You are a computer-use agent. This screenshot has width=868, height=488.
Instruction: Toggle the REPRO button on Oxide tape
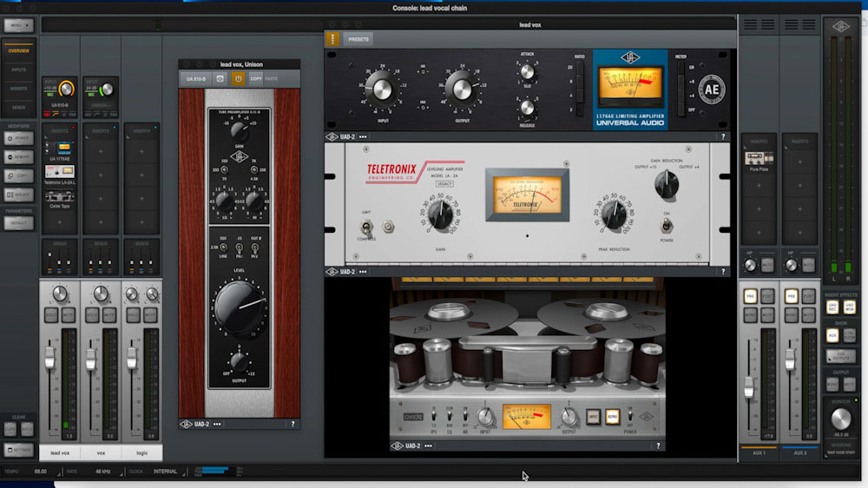pyautogui.click(x=612, y=417)
